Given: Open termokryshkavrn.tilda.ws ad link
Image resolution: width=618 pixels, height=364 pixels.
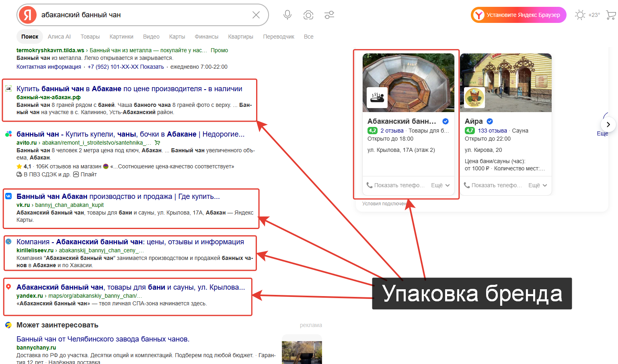Looking at the screenshot, I should point(50,50).
